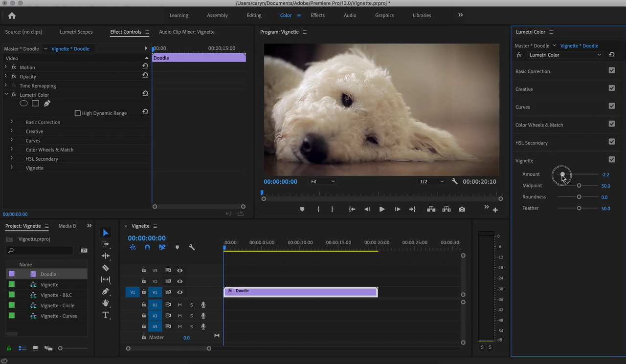Viewport: 626px width, 364px height.
Task: Open the Vignette - B&C sequence item
Action: [x=56, y=295]
